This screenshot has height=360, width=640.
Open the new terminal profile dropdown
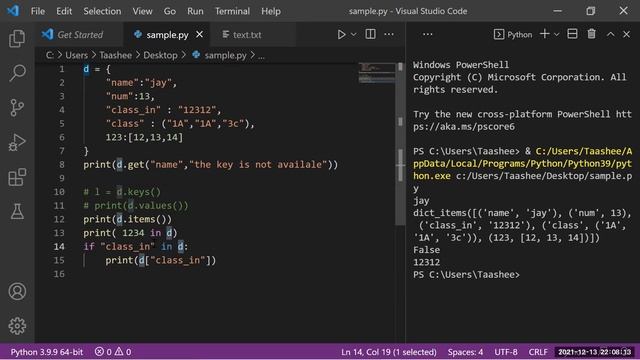pyautogui.click(x=556, y=35)
